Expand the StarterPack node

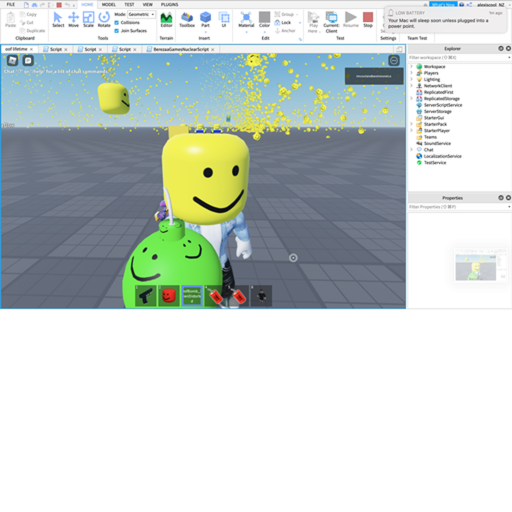coord(411,124)
